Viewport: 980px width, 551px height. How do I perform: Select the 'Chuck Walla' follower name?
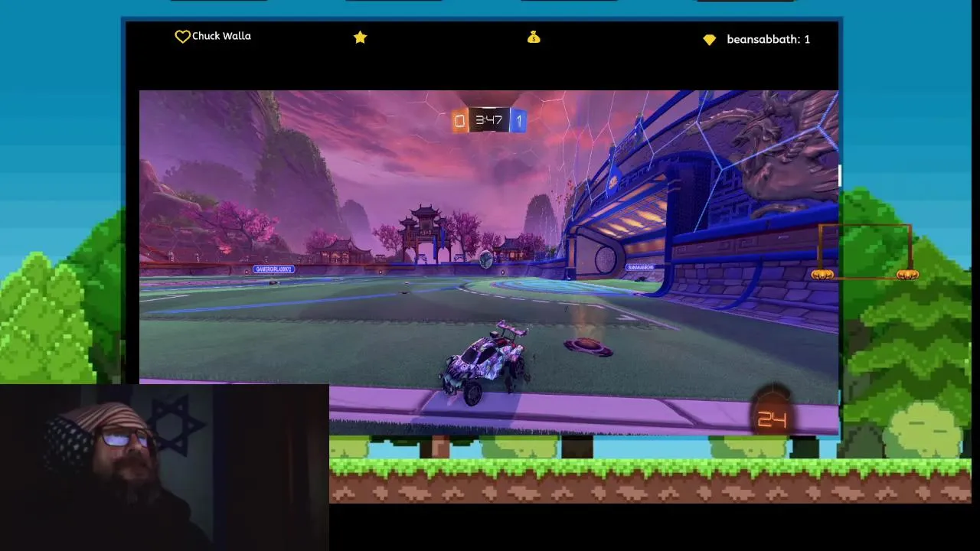click(221, 36)
